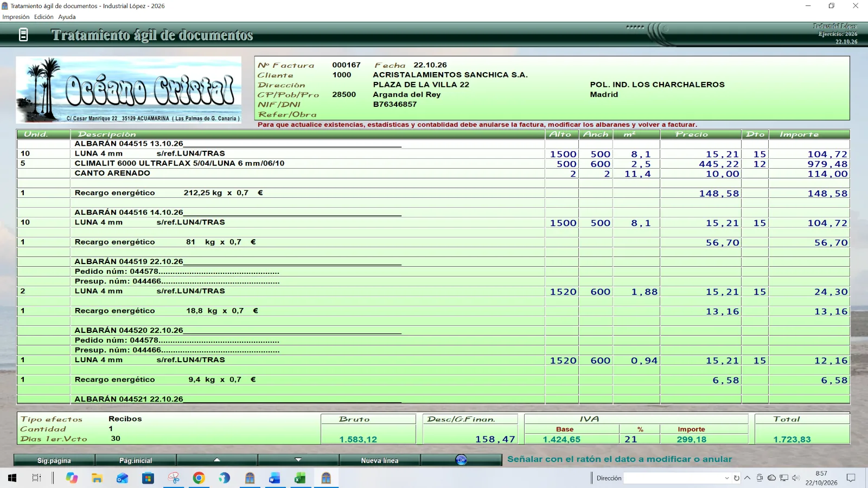
Task: Click the round blue exit icon button
Action: pyautogui.click(x=461, y=460)
